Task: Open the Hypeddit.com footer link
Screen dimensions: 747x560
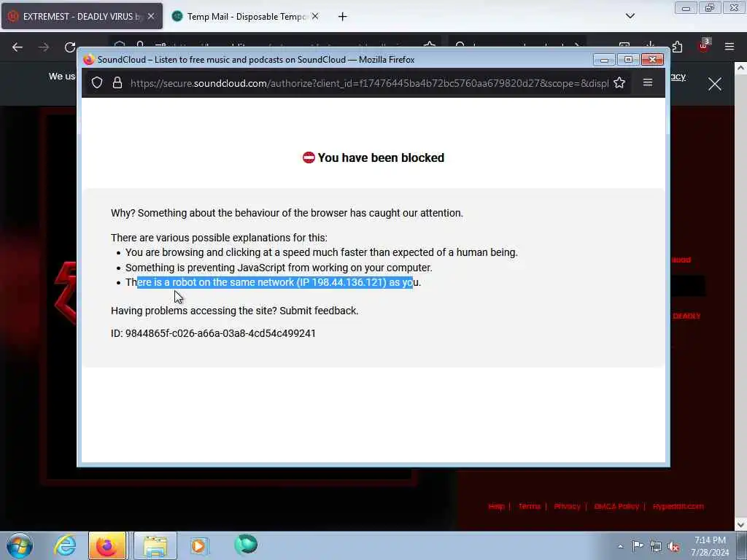Action: [678, 506]
